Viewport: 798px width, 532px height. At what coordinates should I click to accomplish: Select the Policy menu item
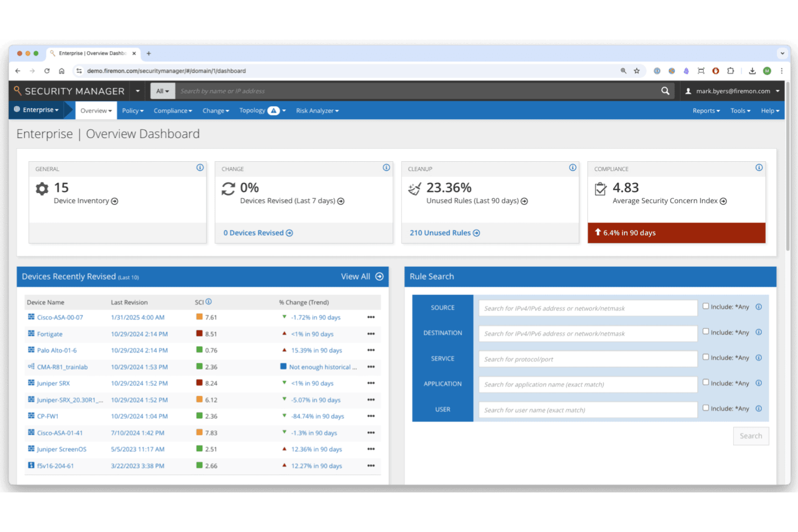pyautogui.click(x=132, y=110)
